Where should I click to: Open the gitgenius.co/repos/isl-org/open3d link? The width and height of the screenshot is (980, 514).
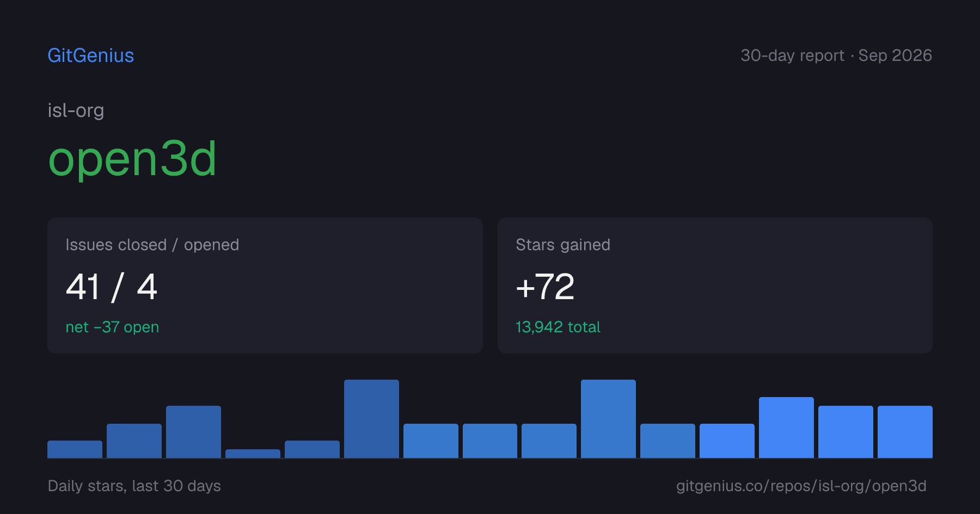[801, 486]
